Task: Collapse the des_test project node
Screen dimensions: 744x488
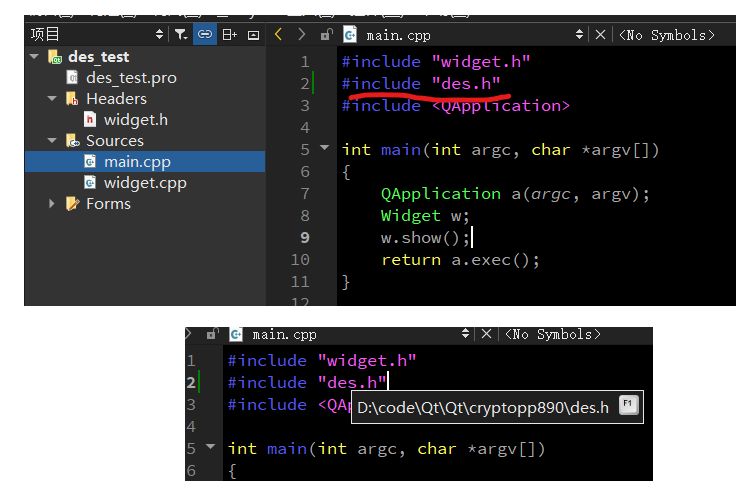Action: coord(35,57)
